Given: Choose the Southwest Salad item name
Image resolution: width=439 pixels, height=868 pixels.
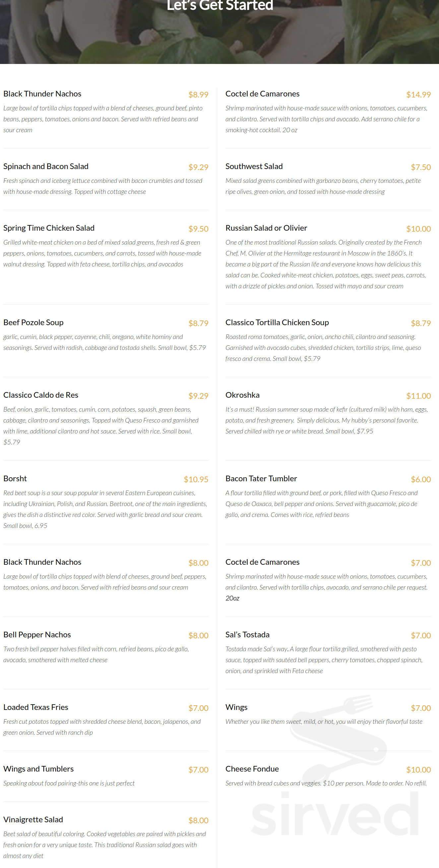Looking at the screenshot, I should 254,166.
